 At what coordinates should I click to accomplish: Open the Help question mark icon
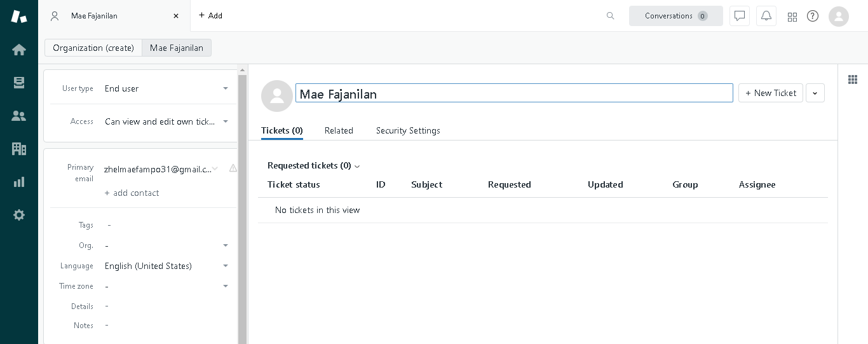pyautogui.click(x=813, y=16)
